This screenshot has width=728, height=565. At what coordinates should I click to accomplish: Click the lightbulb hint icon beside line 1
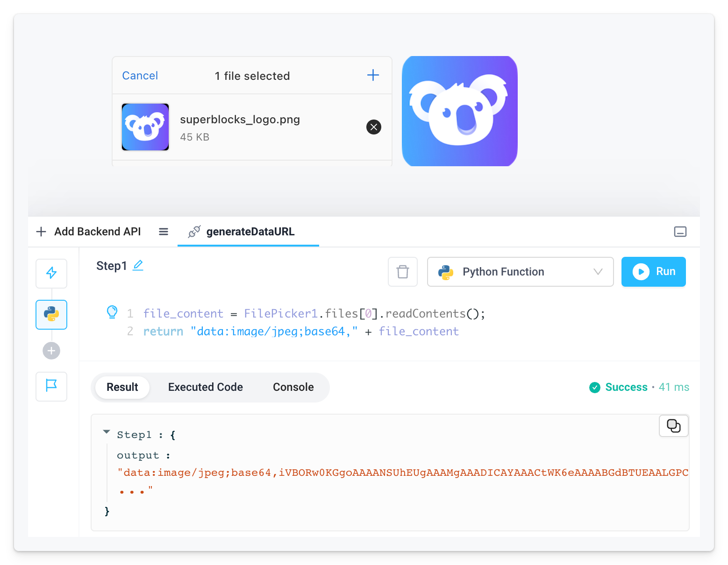click(112, 312)
